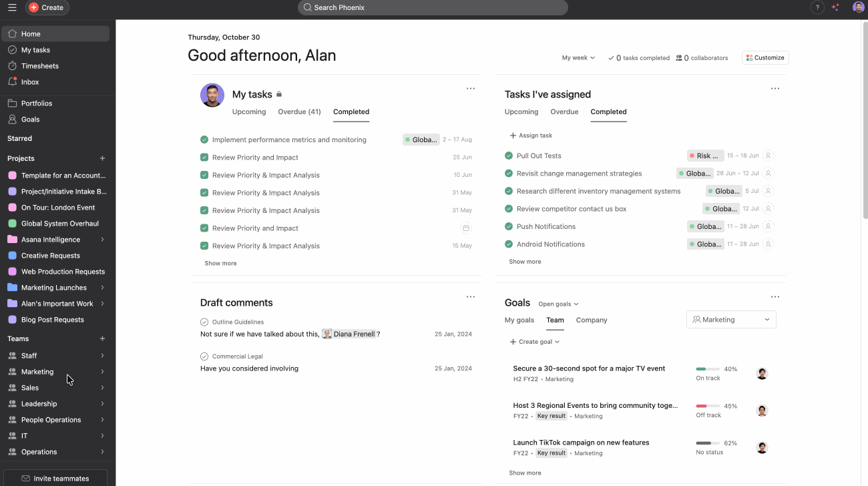The image size is (868, 486).
Task: Open the hamburger menu to collapse sidebar
Action: tap(12, 7)
